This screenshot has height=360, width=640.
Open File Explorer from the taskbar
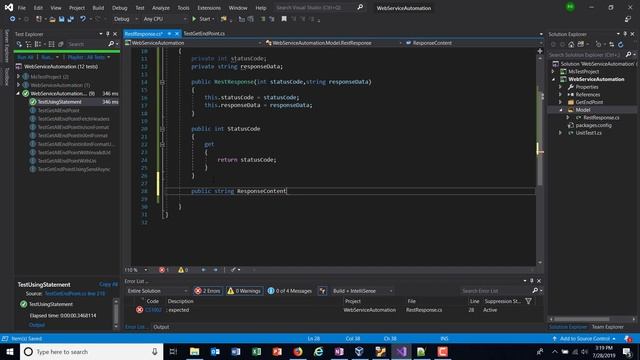[195, 351]
